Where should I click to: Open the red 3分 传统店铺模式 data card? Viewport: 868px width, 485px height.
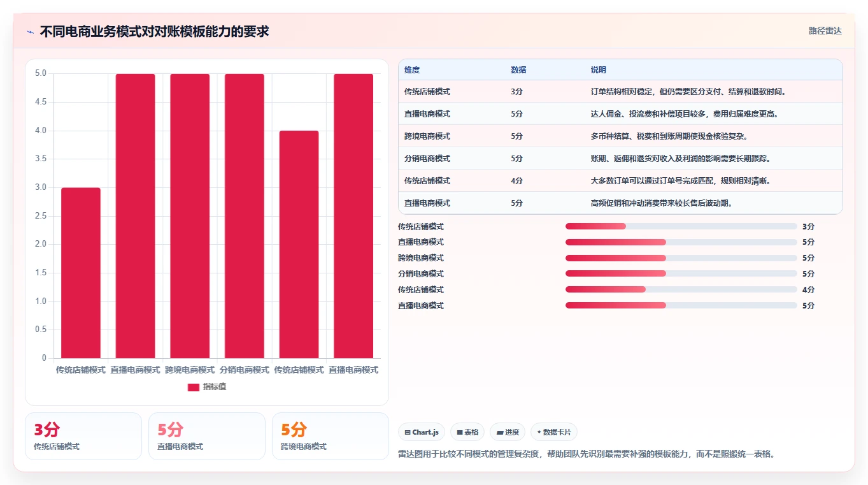tap(83, 436)
